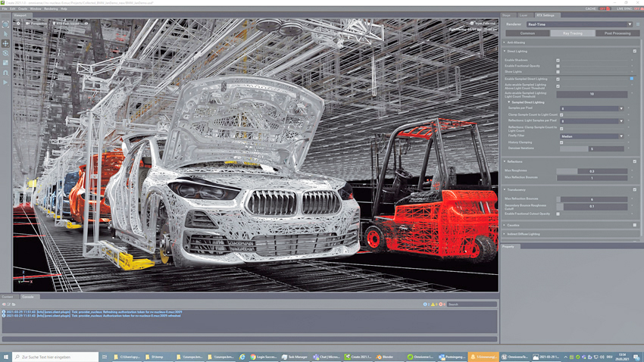
Task: Toggle Show Lights checkbox
Action: pos(558,72)
